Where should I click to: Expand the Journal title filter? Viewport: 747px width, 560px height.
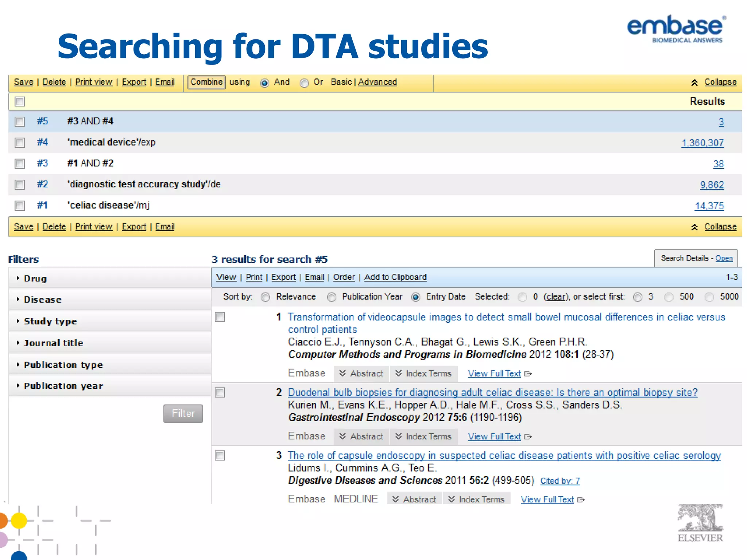click(x=110, y=343)
